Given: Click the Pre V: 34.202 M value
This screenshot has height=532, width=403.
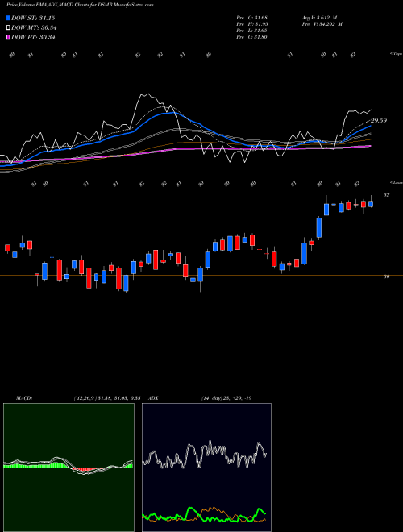Looking at the screenshot, I should [x=322, y=24].
